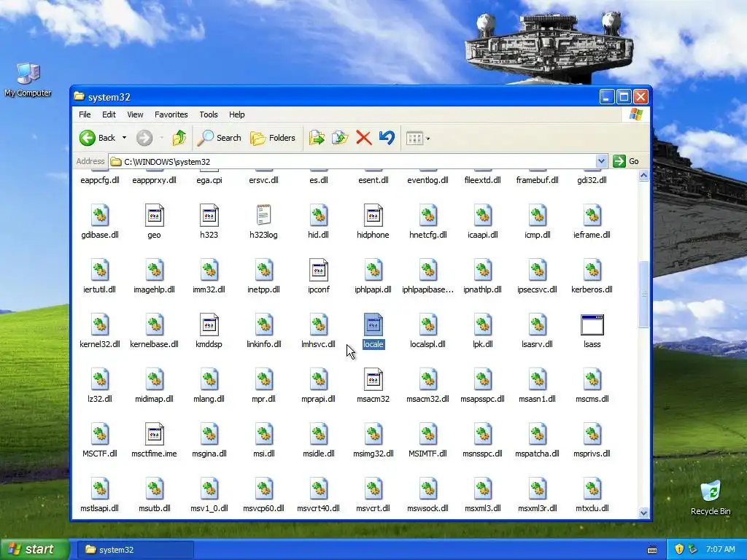Select the h323 file icon

209,216
